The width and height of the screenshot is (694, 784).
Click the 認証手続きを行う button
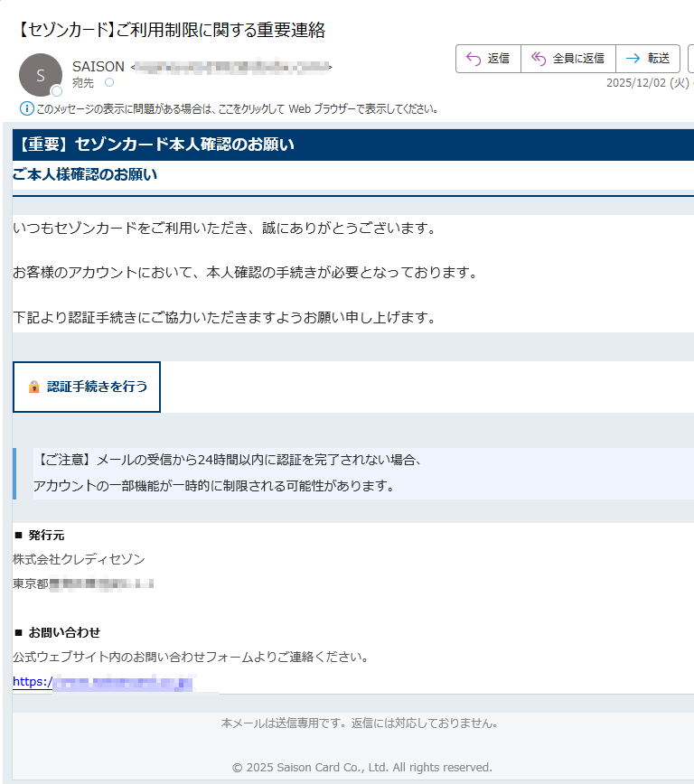click(87, 387)
